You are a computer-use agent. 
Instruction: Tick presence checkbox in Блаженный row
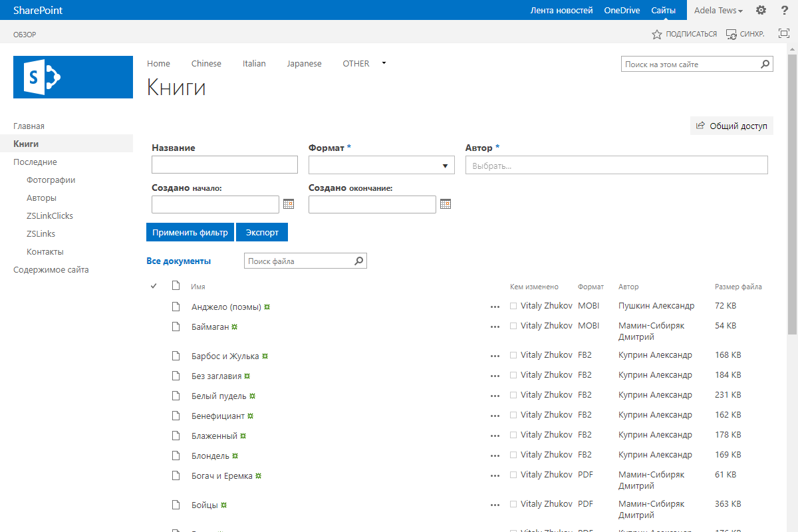coord(513,435)
